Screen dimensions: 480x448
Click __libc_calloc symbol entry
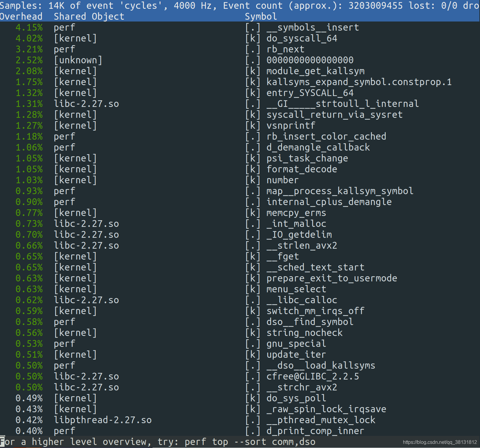302,300
